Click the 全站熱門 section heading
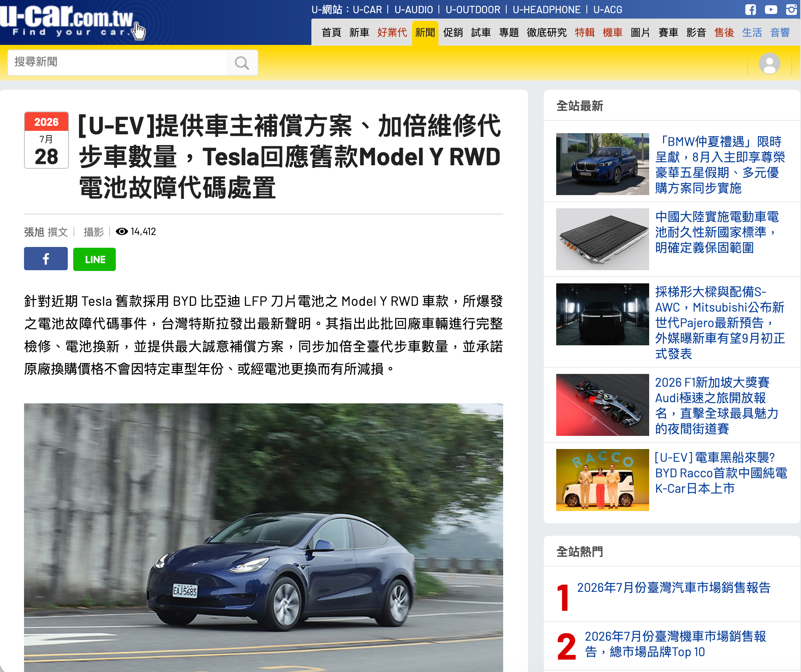Screen dimensions: 801x672 pos(579,552)
